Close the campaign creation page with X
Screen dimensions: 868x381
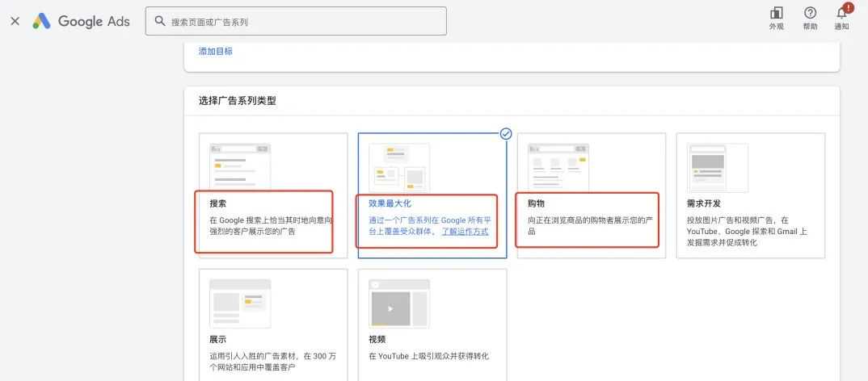(15, 21)
